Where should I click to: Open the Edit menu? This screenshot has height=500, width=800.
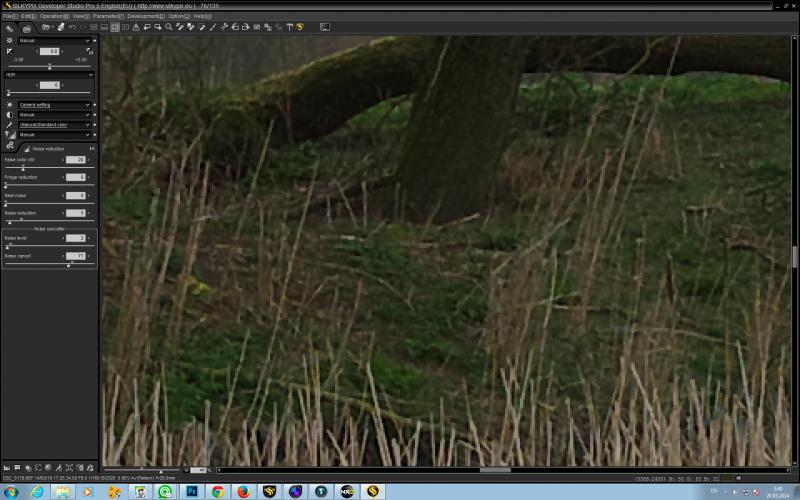pyautogui.click(x=28, y=16)
